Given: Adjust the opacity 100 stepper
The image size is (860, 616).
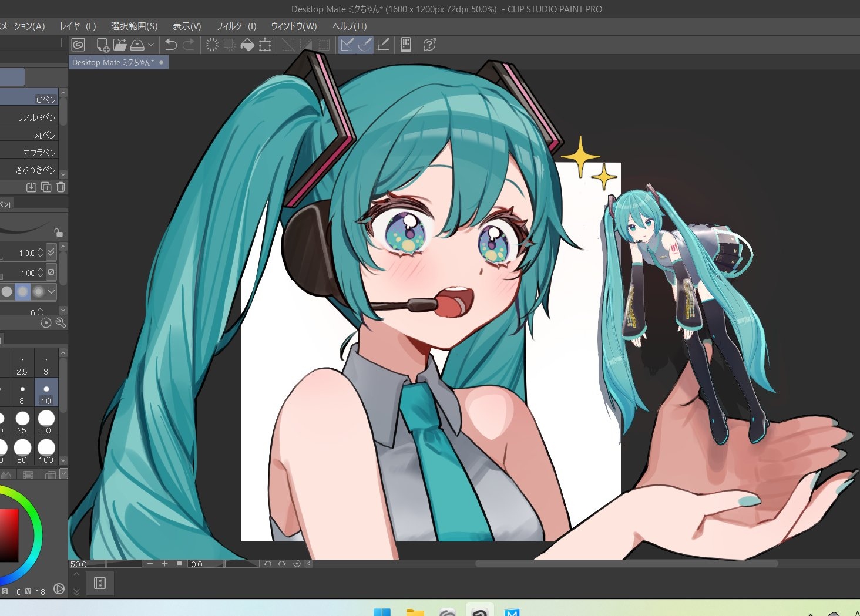Looking at the screenshot, I should (40, 272).
